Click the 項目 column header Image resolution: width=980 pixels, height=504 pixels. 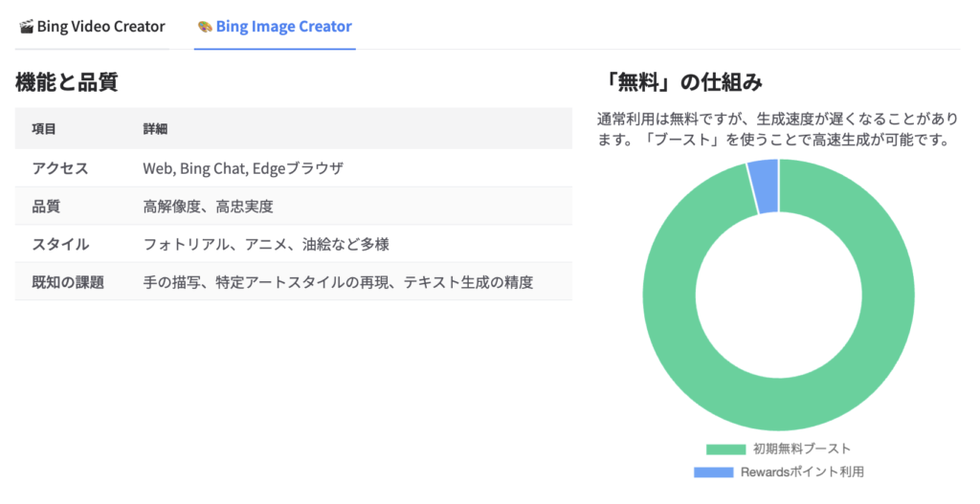44,129
